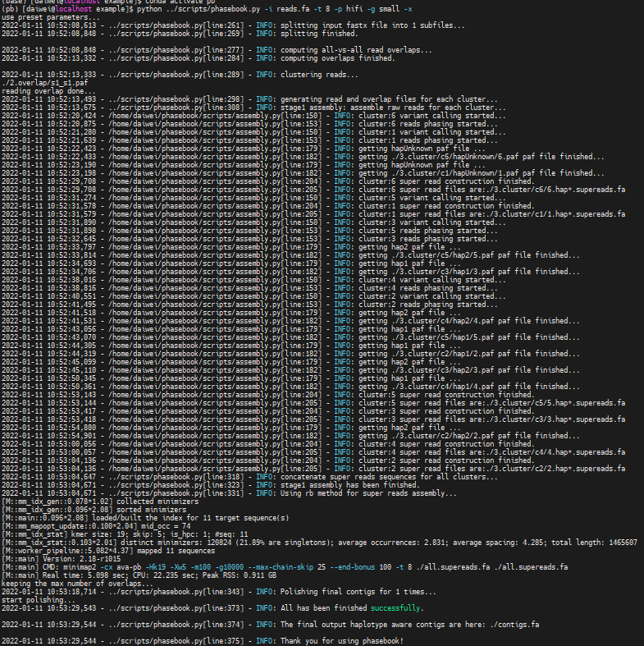Select 'distinct minimizers: 120824' statistics line
This screenshot has width=644, height=646.
319,543
